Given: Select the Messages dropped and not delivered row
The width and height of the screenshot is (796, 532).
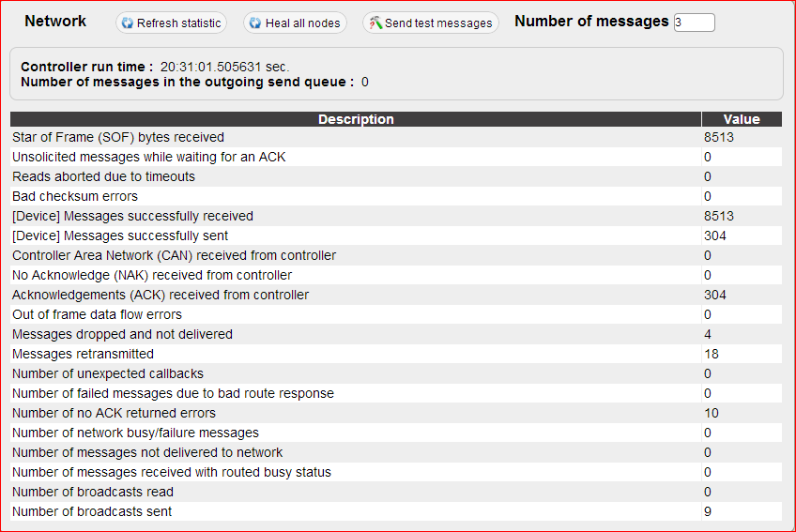Looking at the screenshot, I should (x=396, y=334).
